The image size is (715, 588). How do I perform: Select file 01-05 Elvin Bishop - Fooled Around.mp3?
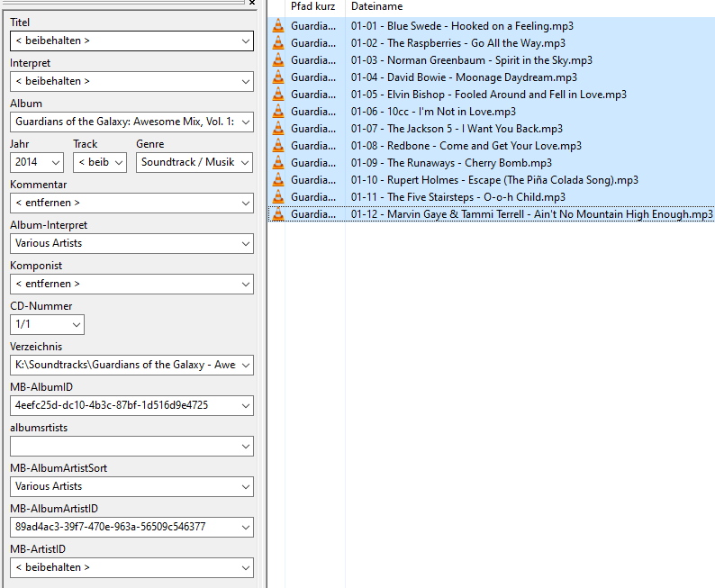tap(488, 95)
